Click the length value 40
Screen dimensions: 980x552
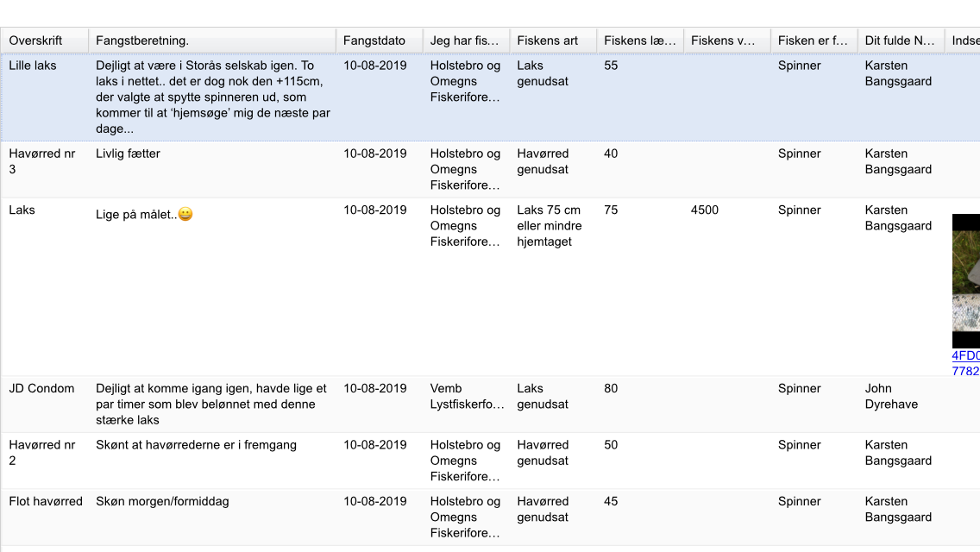pyautogui.click(x=611, y=154)
